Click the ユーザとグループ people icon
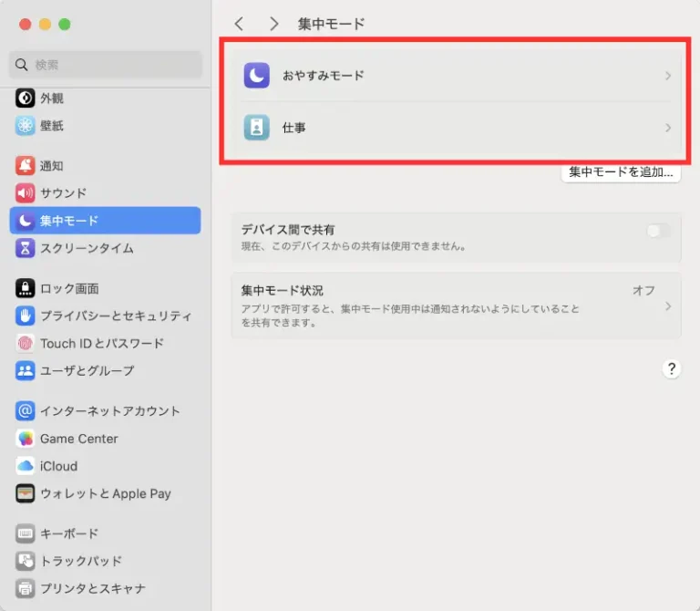 coord(25,370)
